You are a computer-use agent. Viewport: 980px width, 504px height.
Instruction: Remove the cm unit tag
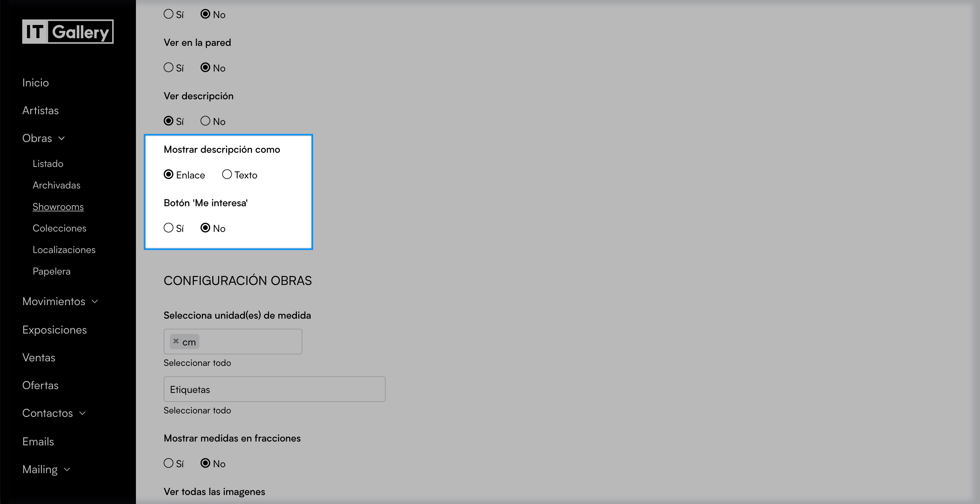[176, 341]
